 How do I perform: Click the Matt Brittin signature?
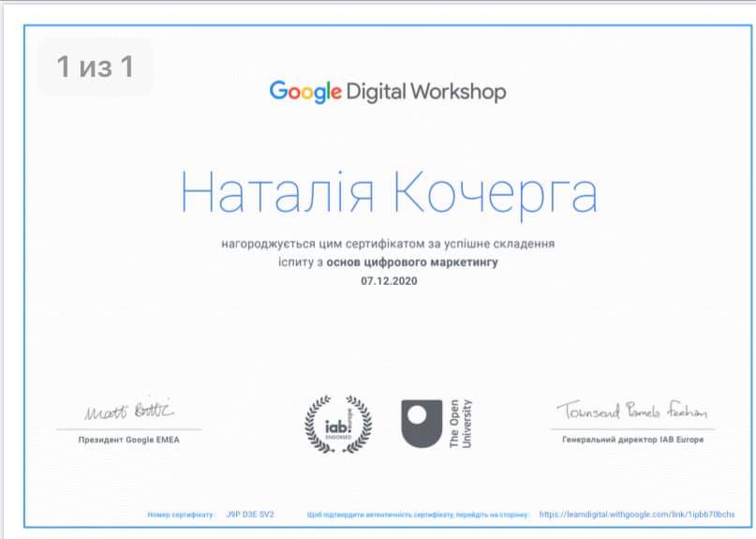coord(129,409)
